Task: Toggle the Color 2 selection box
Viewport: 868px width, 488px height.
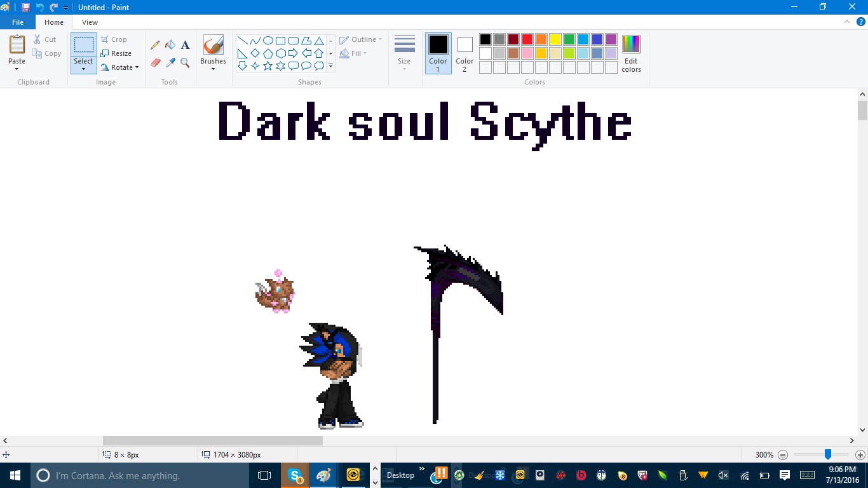Action: [x=465, y=53]
